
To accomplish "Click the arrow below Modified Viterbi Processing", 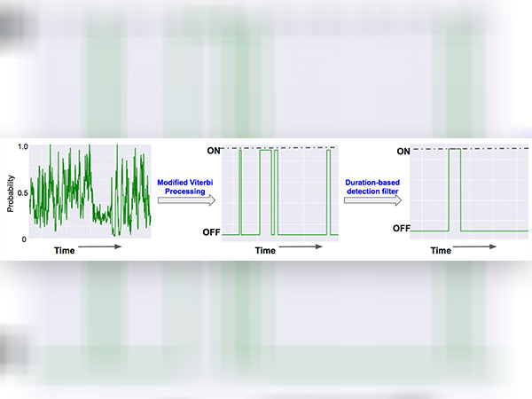I will pos(186,200).
